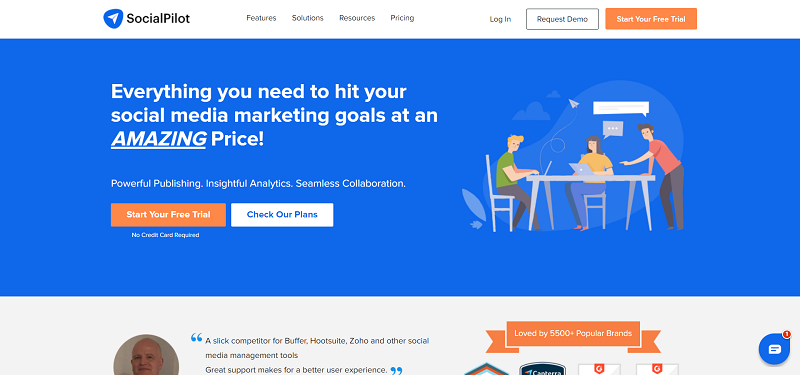800x375 pixels.
Task: Go to Log In
Action: click(500, 19)
